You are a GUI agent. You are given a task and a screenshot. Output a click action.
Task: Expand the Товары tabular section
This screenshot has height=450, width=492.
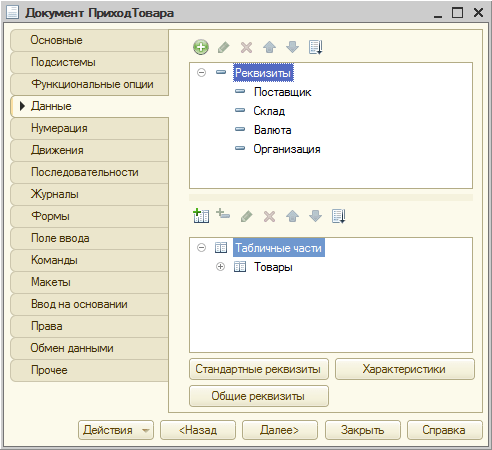click(x=220, y=267)
